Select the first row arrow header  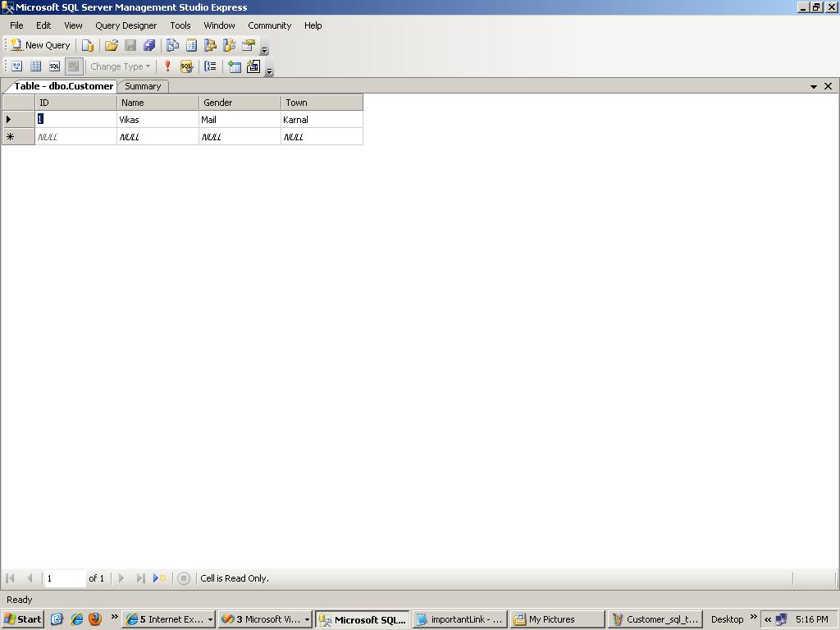tap(19, 120)
